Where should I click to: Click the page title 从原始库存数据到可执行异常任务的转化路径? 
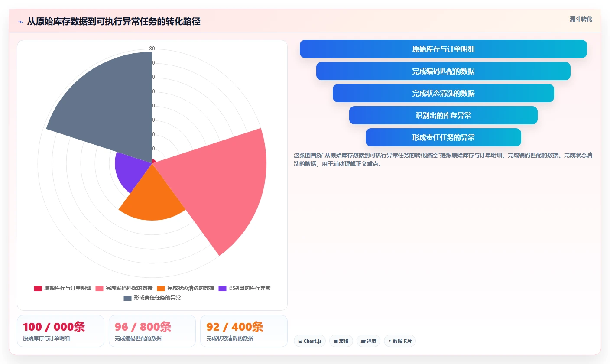114,22
